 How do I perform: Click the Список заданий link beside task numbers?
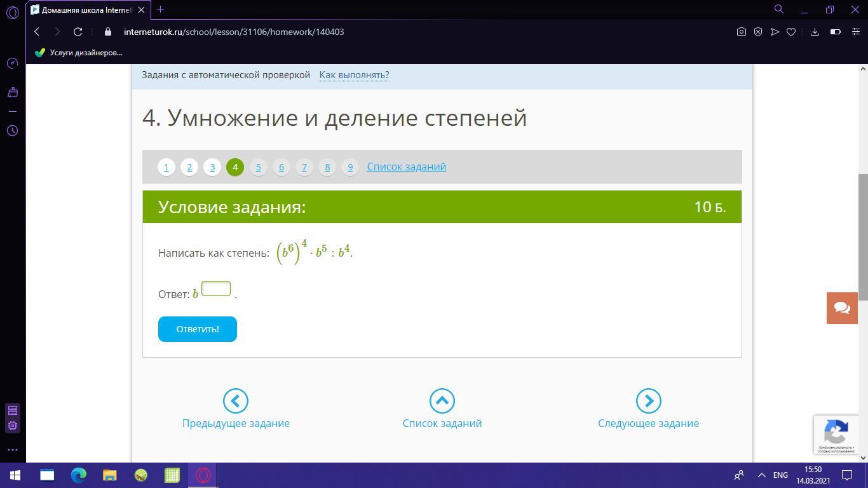tap(406, 166)
